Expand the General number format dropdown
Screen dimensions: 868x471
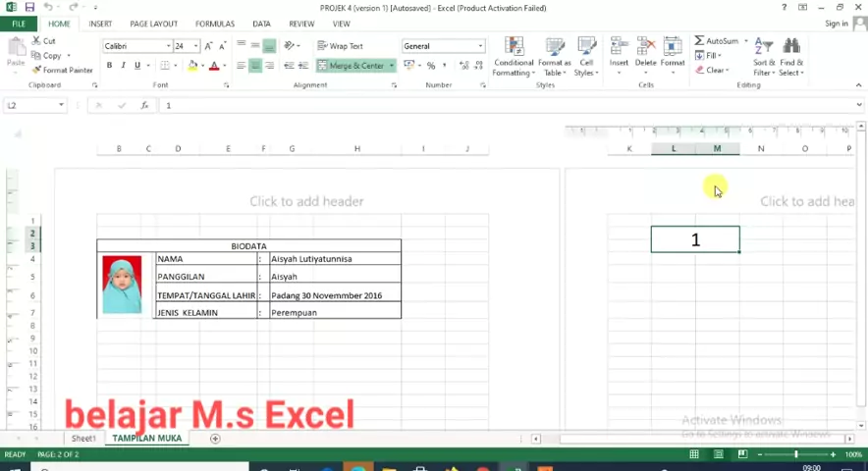click(x=480, y=46)
